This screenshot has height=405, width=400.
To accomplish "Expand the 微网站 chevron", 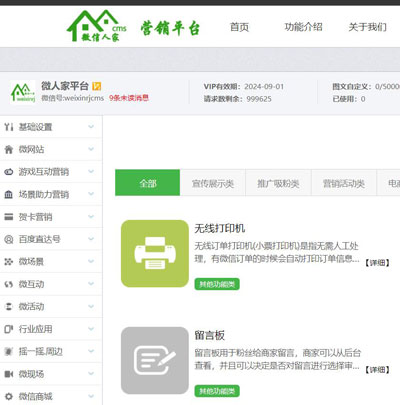I will pyautogui.click(x=91, y=149).
